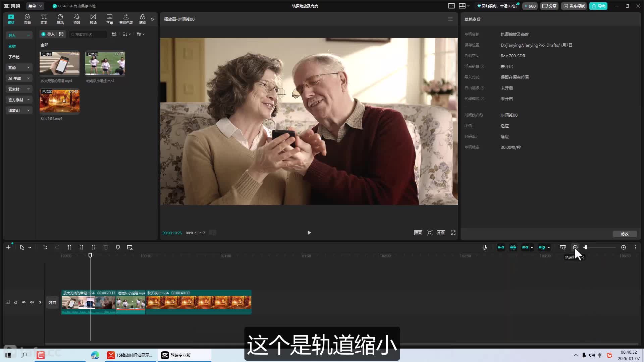
Task: Click the 修改 modify button
Action: (x=624, y=234)
